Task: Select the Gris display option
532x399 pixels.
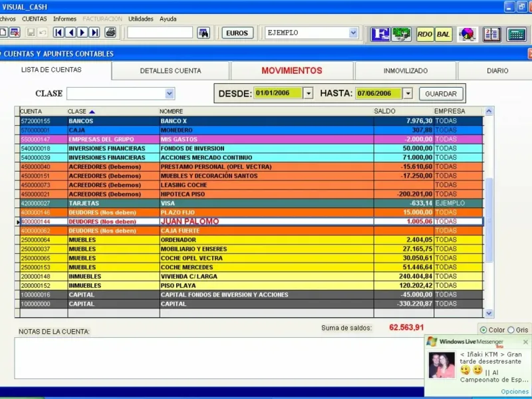Action: (511, 330)
